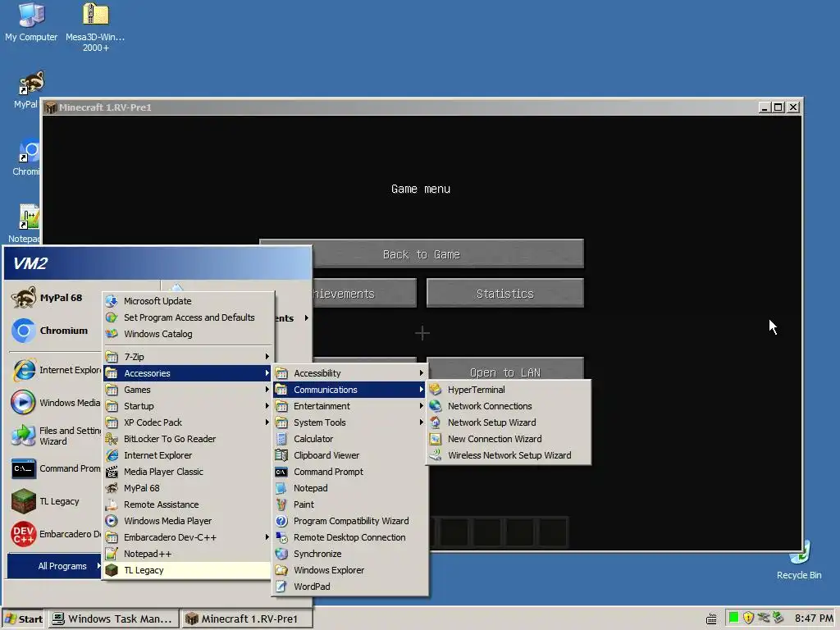Click the Clipboard Viewer icon

281,455
